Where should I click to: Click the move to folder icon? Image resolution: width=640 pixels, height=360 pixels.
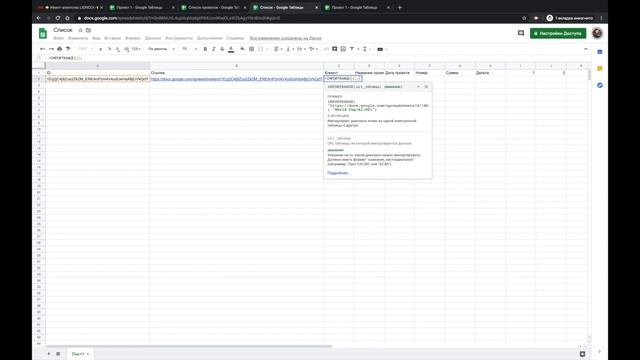coord(88,30)
